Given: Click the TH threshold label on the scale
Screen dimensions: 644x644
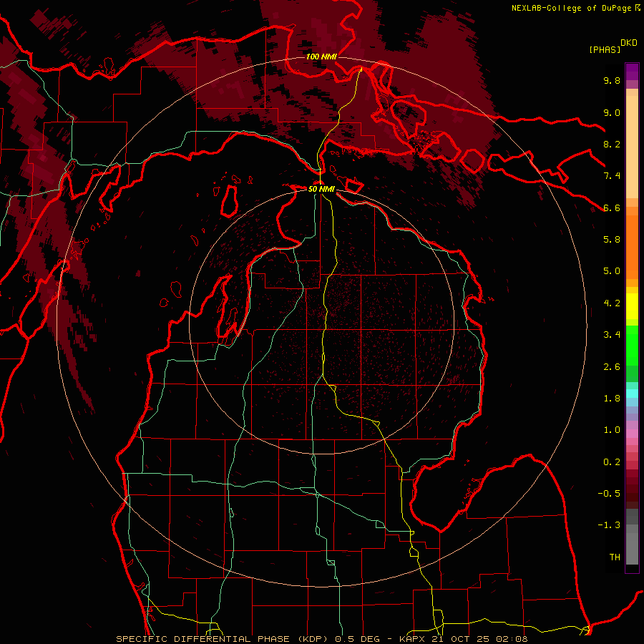Looking at the screenshot, I should 615,557.
